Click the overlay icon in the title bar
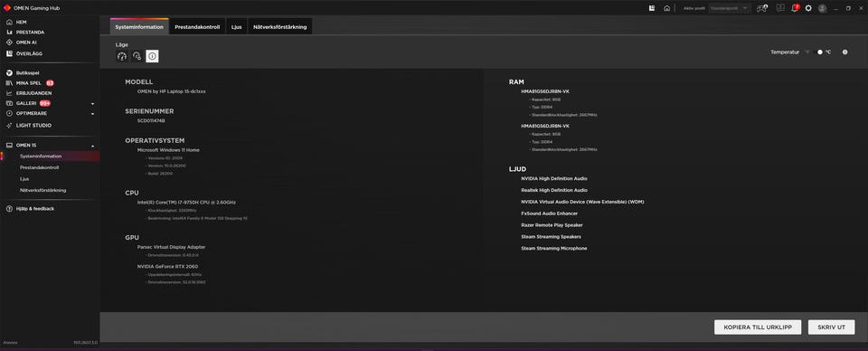The height and width of the screenshot is (351, 868). pos(652,8)
